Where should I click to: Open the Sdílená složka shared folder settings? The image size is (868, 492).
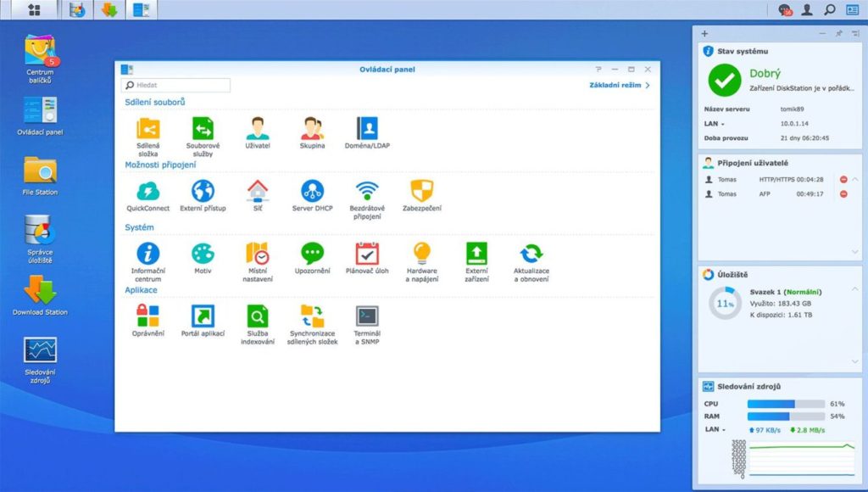[x=147, y=137]
